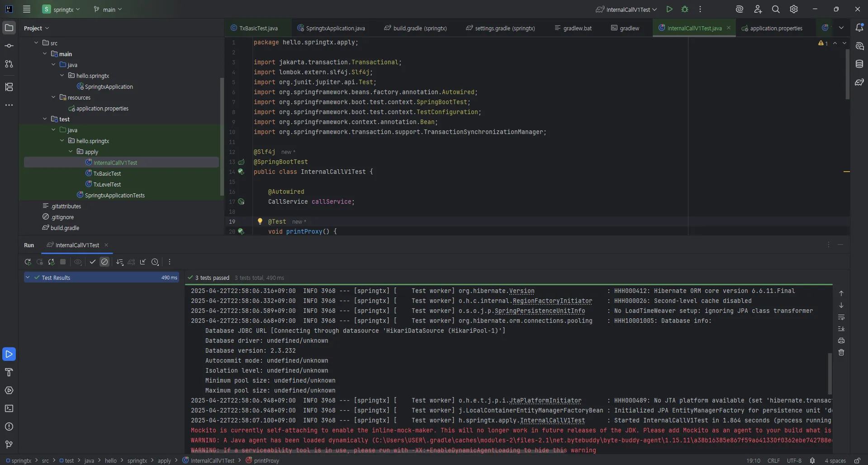Image resolution: width=868 pixels, height=465 pixels.
Task: Run InternalCallV1Test with green play icon
Action: coord(669,9)
